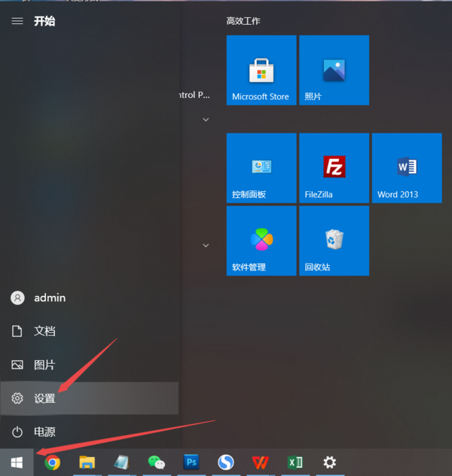Open the 回收站 (Recycle Bin) tile
The width and height of the screenshot is (452, 476).
pos(334,241)
